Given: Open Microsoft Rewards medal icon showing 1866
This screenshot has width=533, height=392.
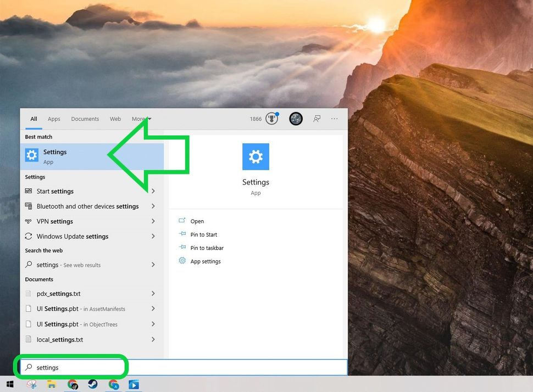Looking at the screenshot, I should coord(271,119).
